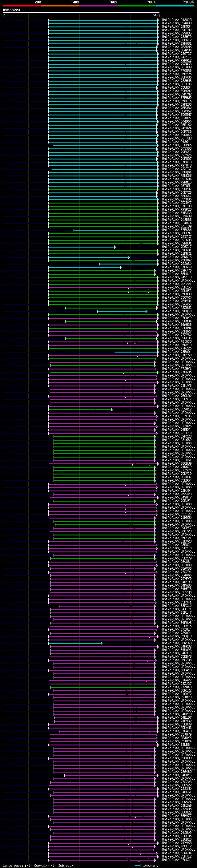The height and width of the screenshot is (868, 197).
Task: Select hit label UniRef100_A7PKE8
Action: click(177, 162)
